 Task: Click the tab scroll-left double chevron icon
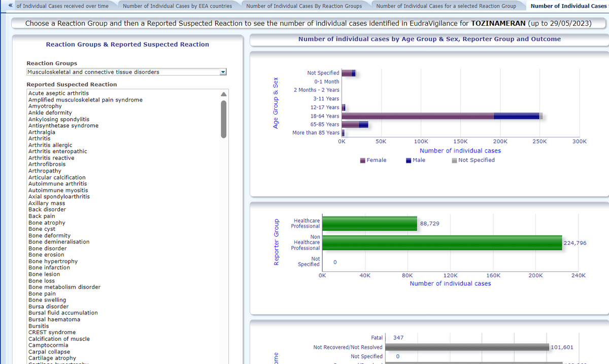pyautogui.click(x=11, y=6)
